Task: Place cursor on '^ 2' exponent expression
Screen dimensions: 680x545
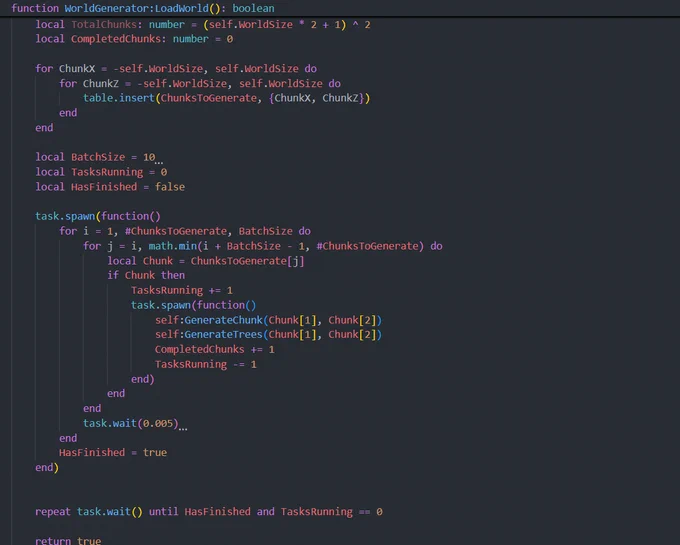Action: (361, 25)
